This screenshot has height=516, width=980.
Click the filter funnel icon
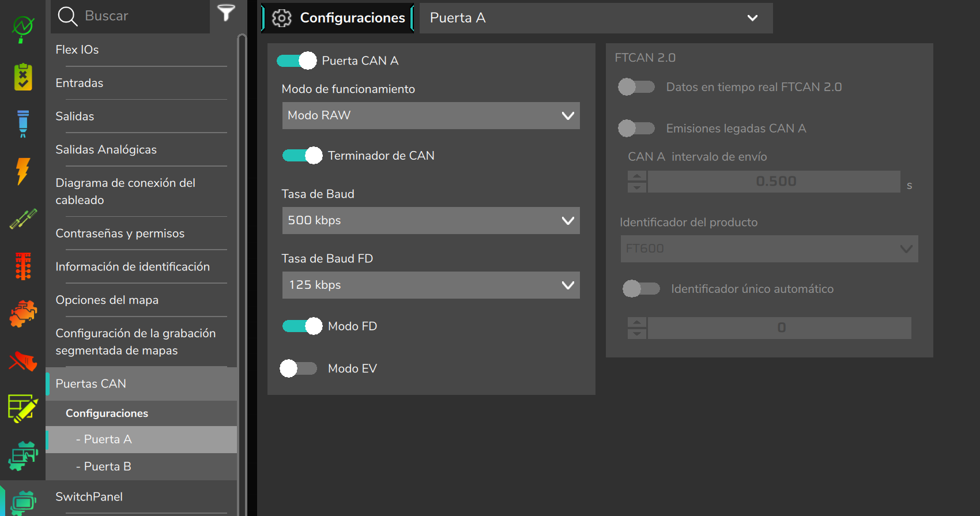(227, 13)
